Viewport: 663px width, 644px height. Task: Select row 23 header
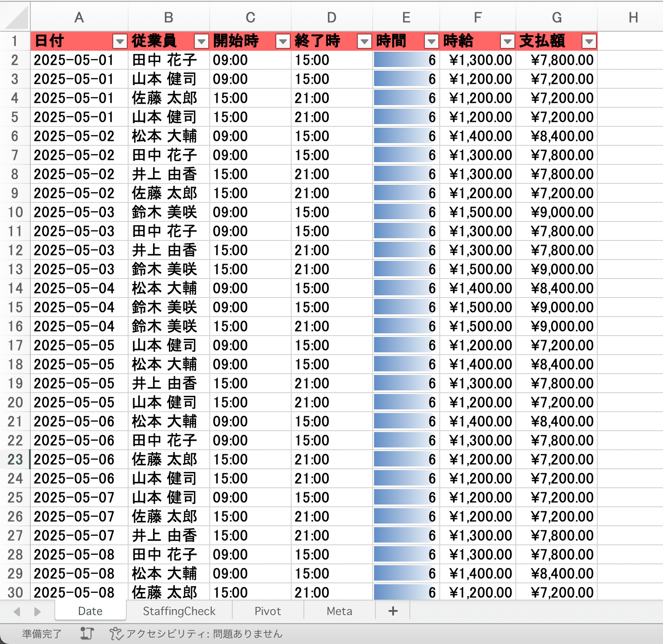15,459
